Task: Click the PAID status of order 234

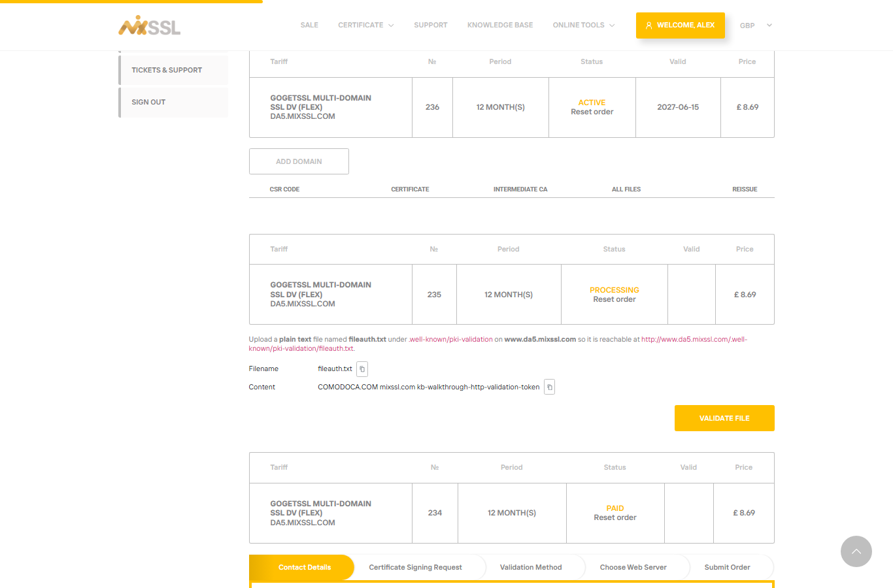Action: 615,508
